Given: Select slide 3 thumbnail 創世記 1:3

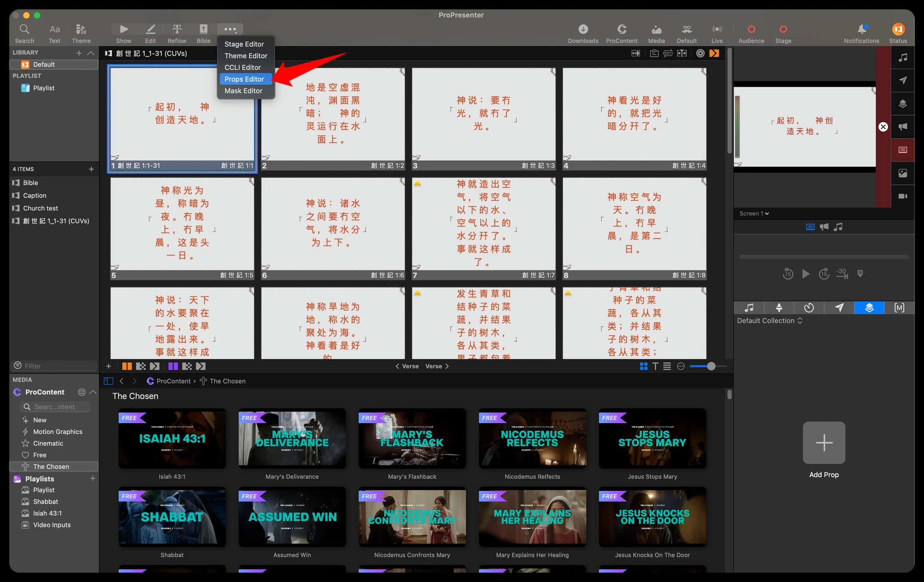Looking at the screenshot, I should tap(483, 119).
